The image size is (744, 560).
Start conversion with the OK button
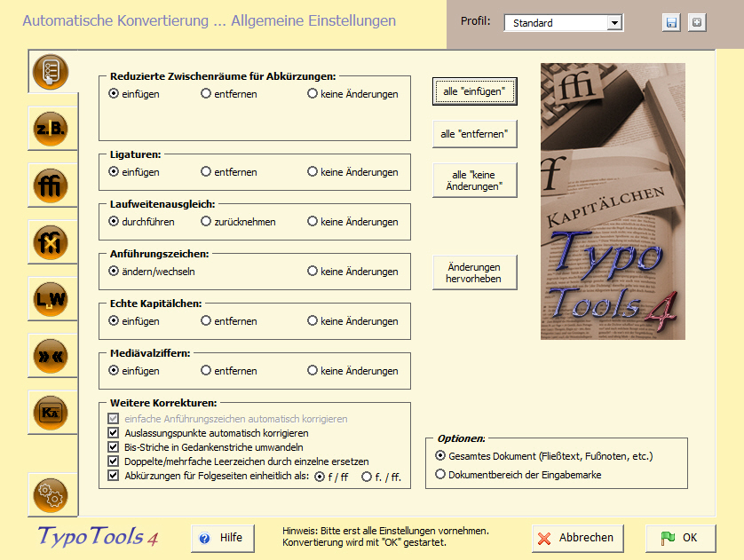point(680,538)
